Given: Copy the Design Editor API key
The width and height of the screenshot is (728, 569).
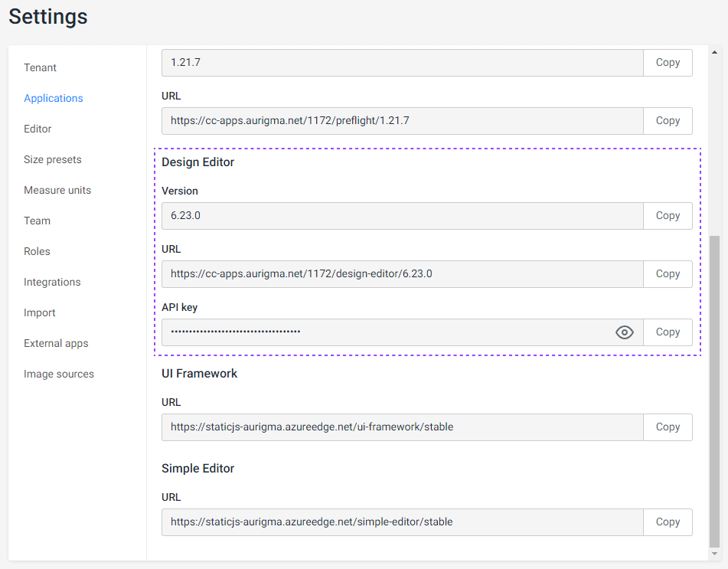Looking at the screenshot, I should [x=668, y=332].
